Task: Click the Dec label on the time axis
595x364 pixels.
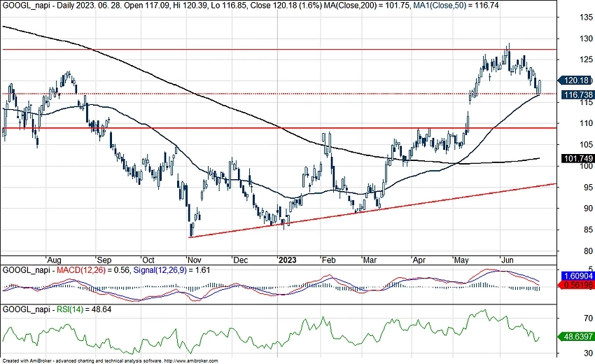Action: [x=240, y=260]
